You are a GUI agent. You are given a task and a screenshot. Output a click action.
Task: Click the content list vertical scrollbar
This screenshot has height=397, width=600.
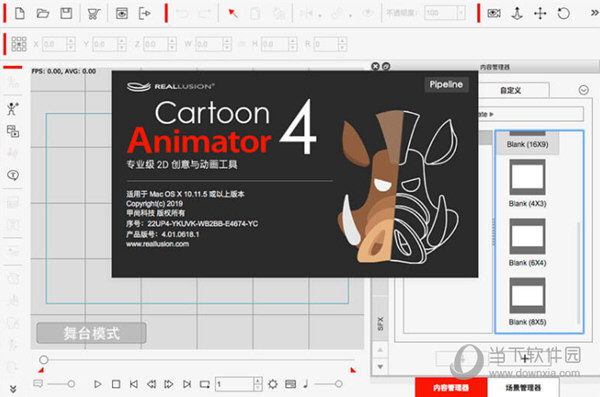578,273
